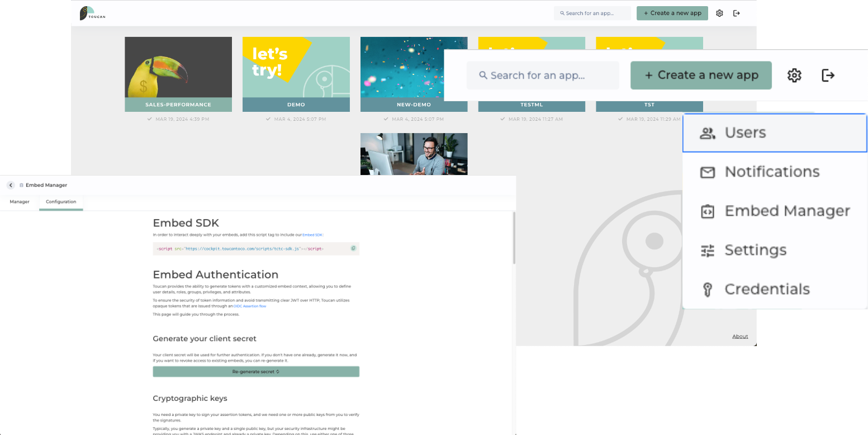The width and height of the screenshot is (868, 435).
Task: Open the enlarged gear settings icon
Action: (794, 75)
